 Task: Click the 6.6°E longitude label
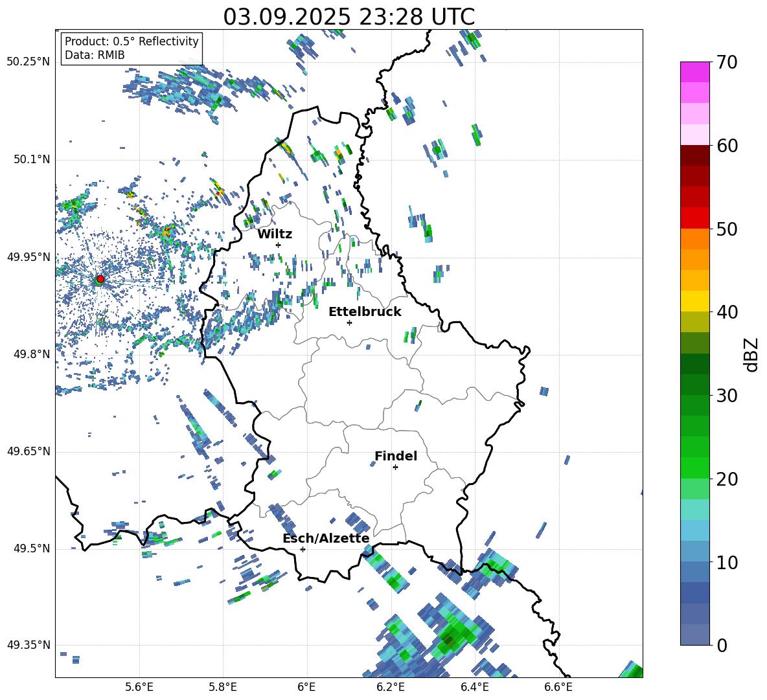click(x=558, y=687)
